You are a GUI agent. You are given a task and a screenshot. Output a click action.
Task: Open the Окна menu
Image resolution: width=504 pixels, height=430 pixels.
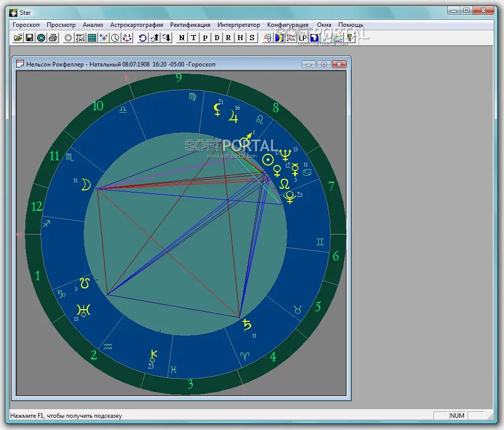[324, 25]
